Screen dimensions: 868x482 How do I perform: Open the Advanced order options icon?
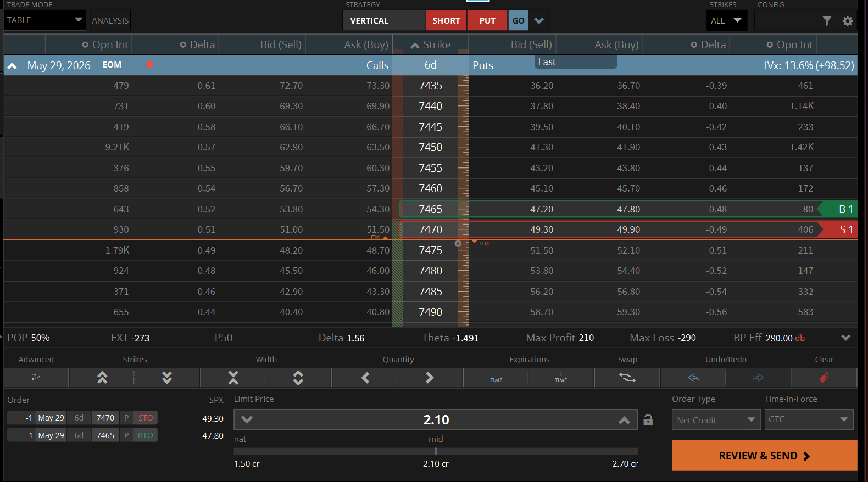pos(36,377)
